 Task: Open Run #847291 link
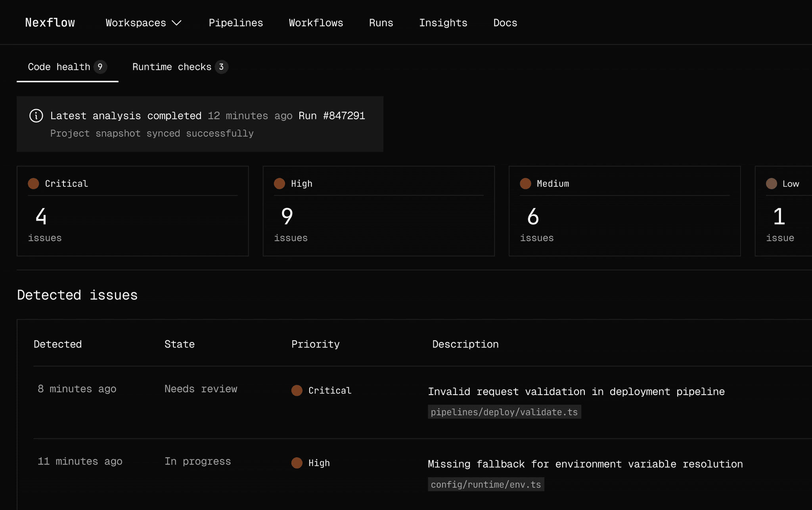pyautogui.click(x=331, y=116)
